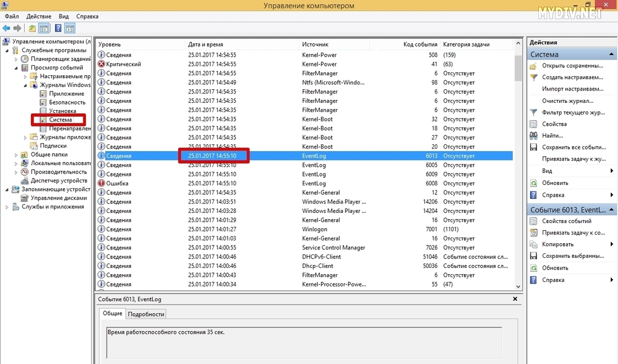Select the Service Control Manager event row
Image resolution: width=618 pixels, height=364 pixels.
click(305, 248)
